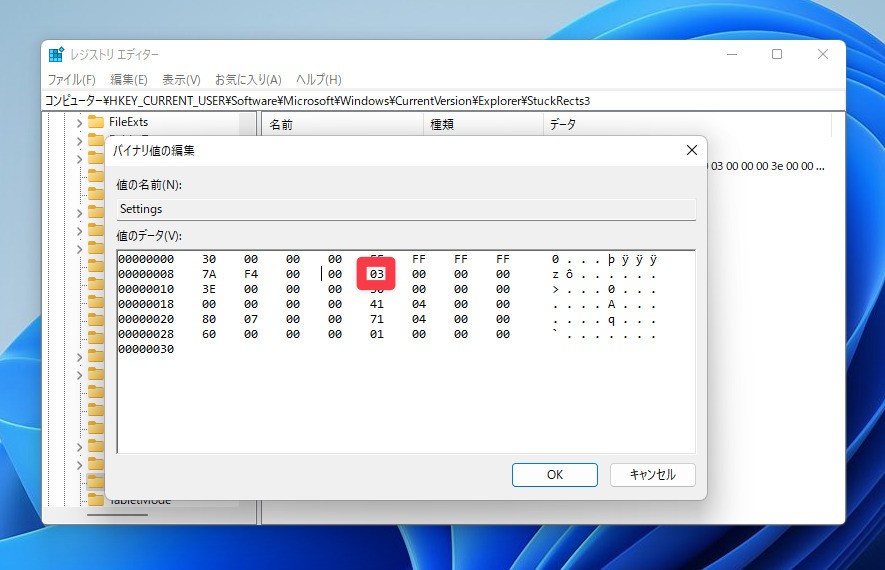Viewport: 885px width, 570px height.
Task: Select byte 30 in row 00000000
Action: pyautogui.click(x=209, y=259)
